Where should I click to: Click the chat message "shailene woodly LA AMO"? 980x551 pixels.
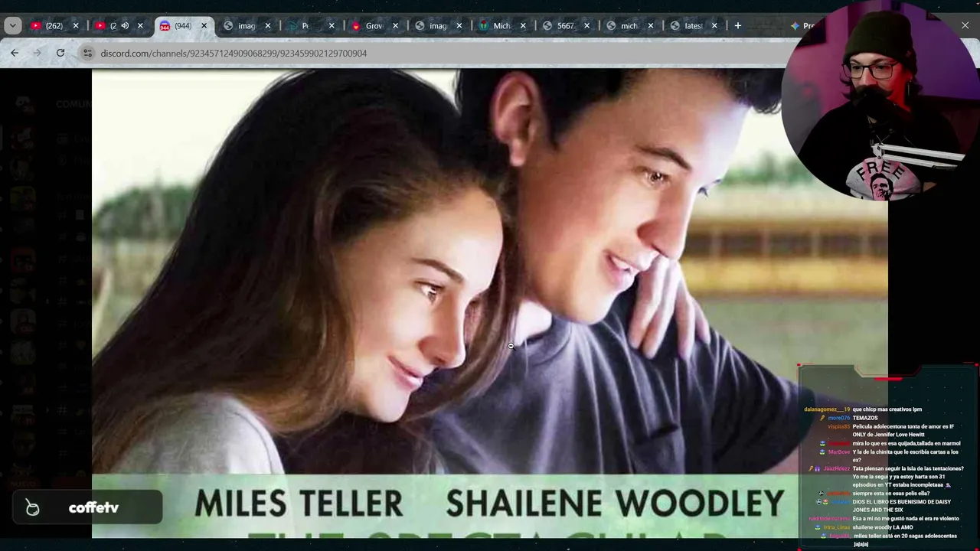pos(883,527)
